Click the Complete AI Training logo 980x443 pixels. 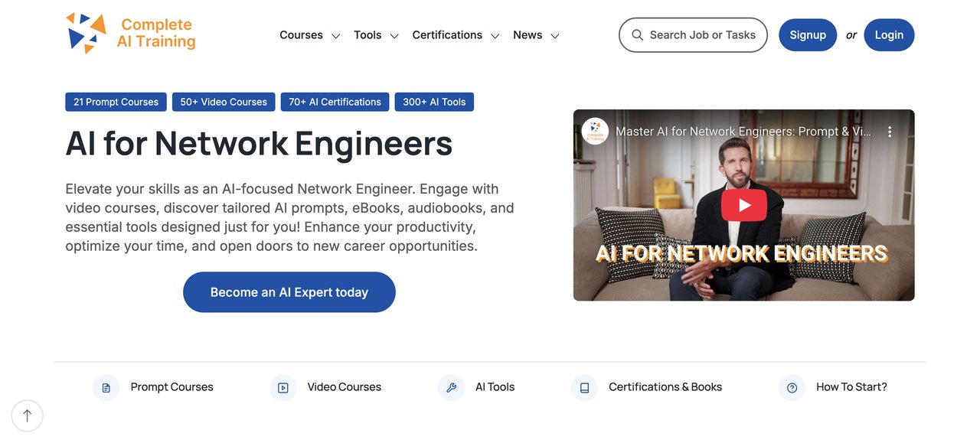coord(130,34)
